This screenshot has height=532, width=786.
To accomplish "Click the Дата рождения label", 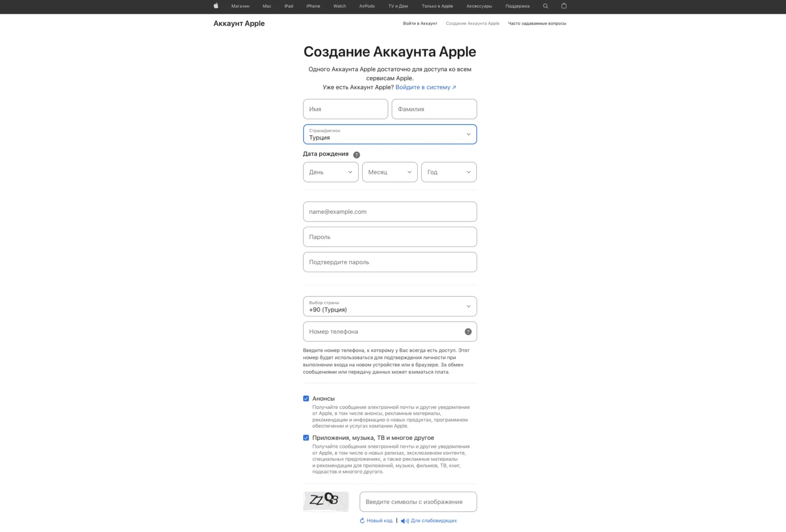I will [x=326, y=154].
